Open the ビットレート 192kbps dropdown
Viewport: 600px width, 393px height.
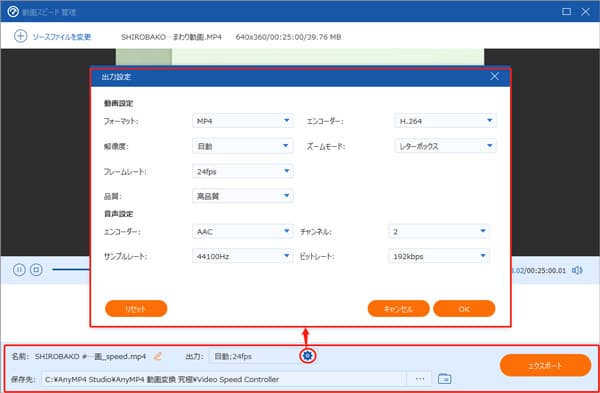click(x=439, y=256)
